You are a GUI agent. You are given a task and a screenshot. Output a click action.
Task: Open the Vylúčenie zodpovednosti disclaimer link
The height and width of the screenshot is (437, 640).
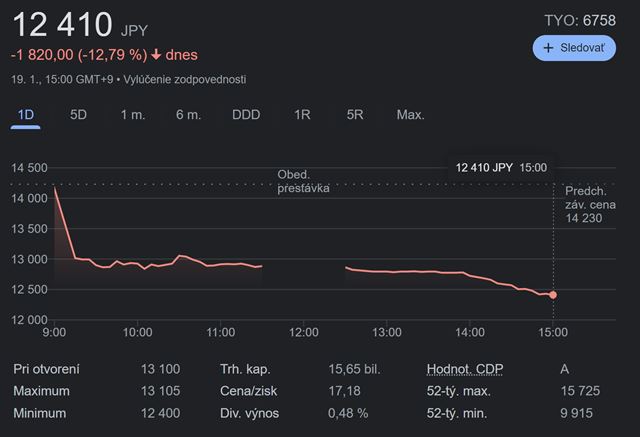184,79
